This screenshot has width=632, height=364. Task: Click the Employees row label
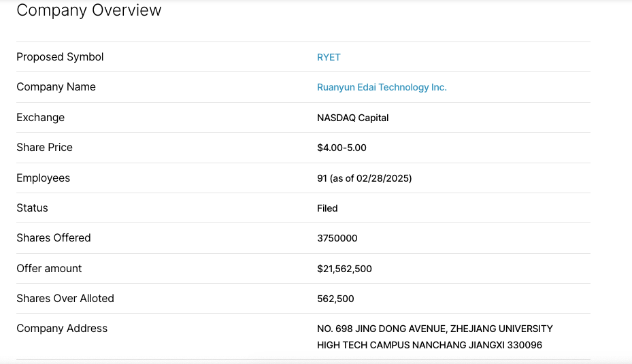pos(43,178)
